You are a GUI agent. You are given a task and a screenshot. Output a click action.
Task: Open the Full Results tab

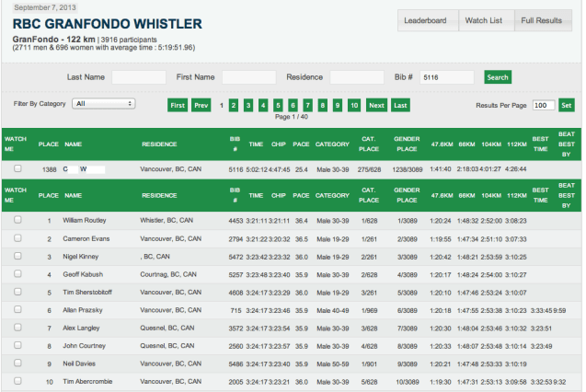pyautogui.click(x=541, y=20)
